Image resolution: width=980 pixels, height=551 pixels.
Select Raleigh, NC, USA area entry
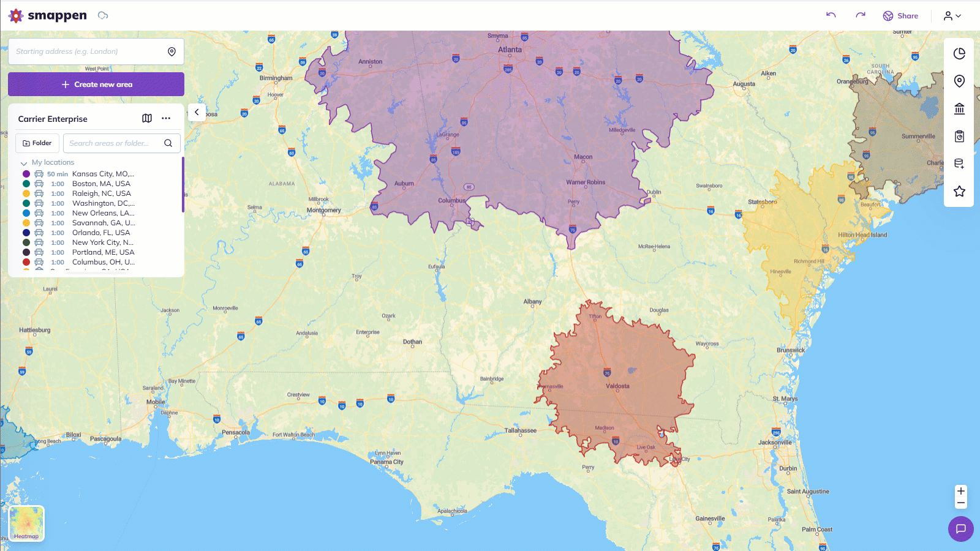click(101, 193)
